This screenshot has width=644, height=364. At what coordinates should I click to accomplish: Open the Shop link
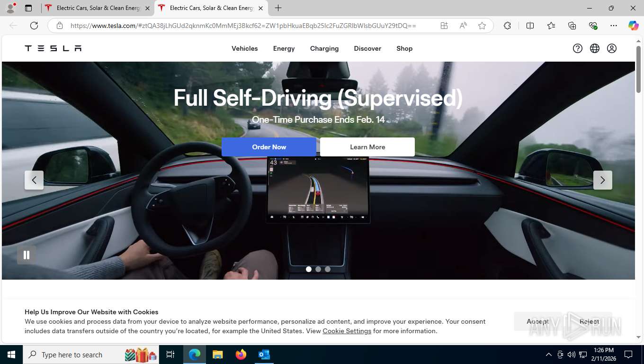click(404, 48)
